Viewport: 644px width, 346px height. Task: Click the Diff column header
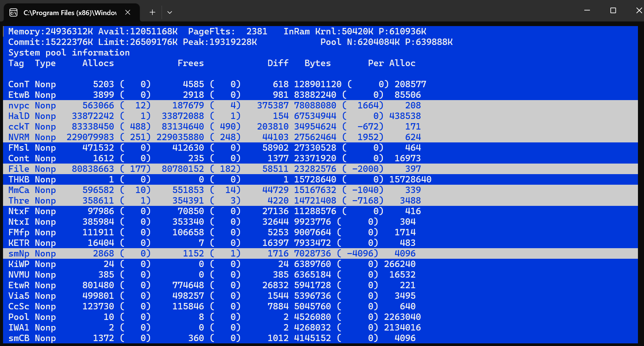tap(278, 63)
